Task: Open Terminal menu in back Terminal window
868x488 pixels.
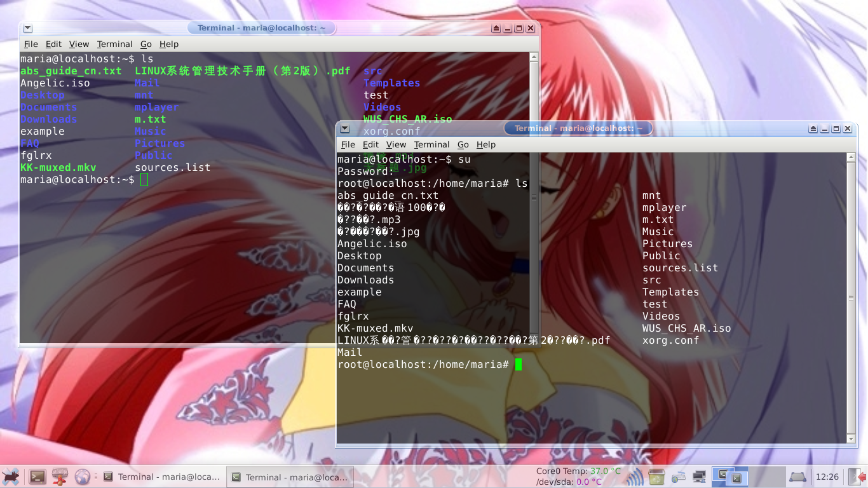Action: point(114,44)
